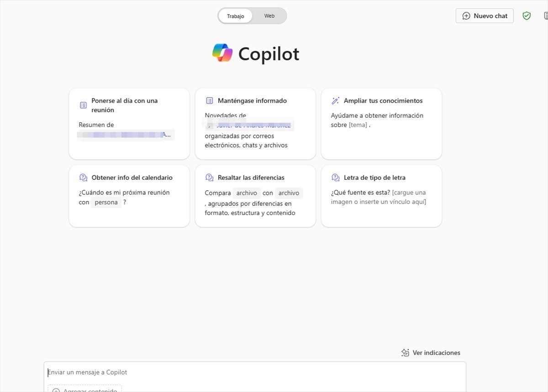Choose a 'persona' in the calendar prompt
This screenshot has height=392, width=548.
(106, 202)
